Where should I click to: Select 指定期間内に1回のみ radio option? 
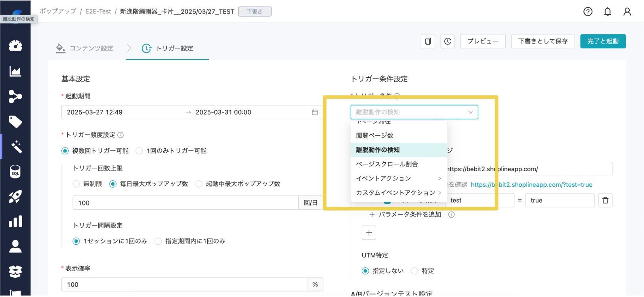point(158,241)
